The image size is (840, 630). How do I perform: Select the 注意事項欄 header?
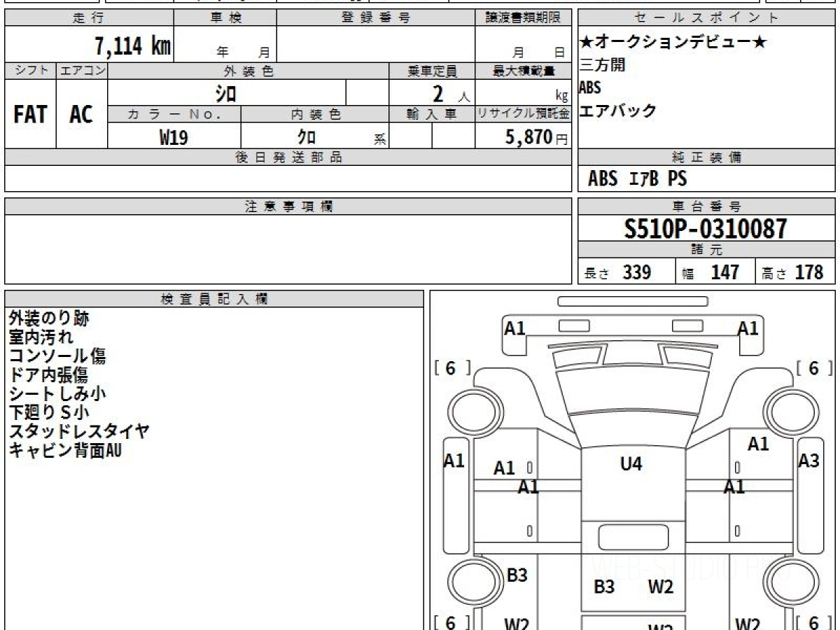click(x=288, y=206)
